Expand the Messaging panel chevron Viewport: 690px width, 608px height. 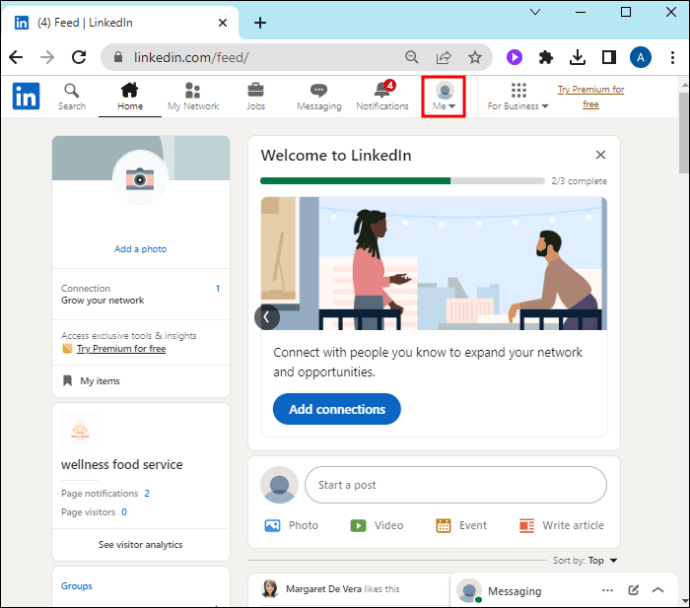click(x=658, y=590)
